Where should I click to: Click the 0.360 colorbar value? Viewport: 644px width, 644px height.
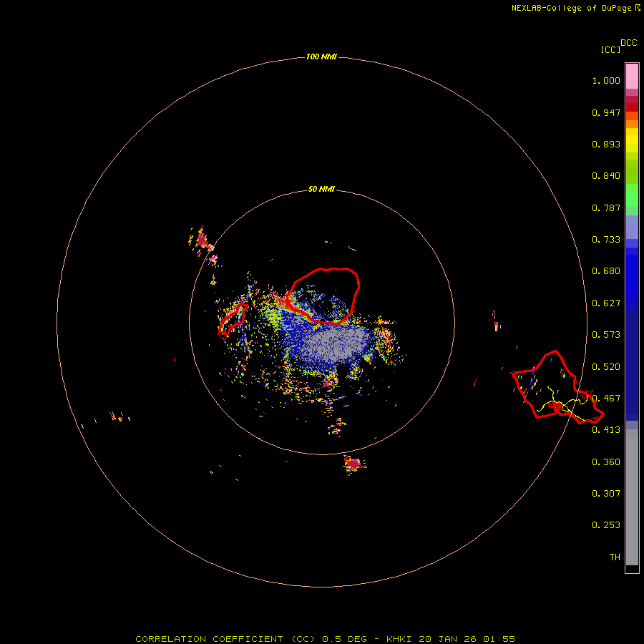tap(606, 462)
